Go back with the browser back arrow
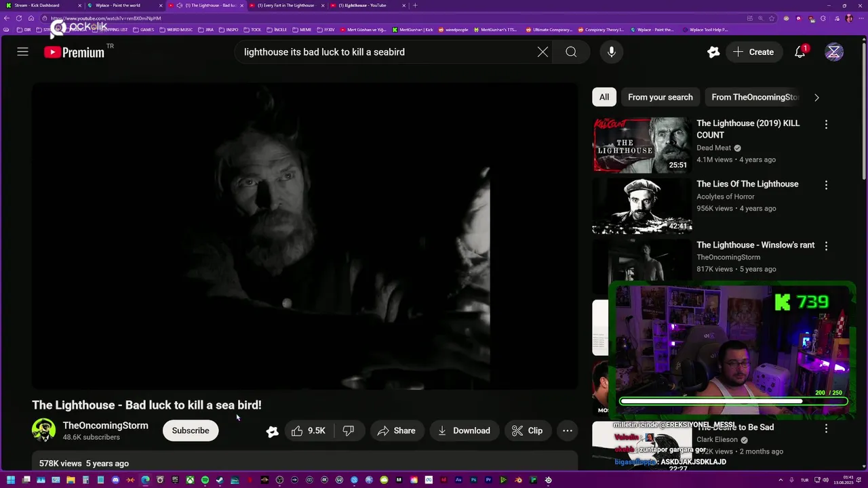 (x=7, y=18)
